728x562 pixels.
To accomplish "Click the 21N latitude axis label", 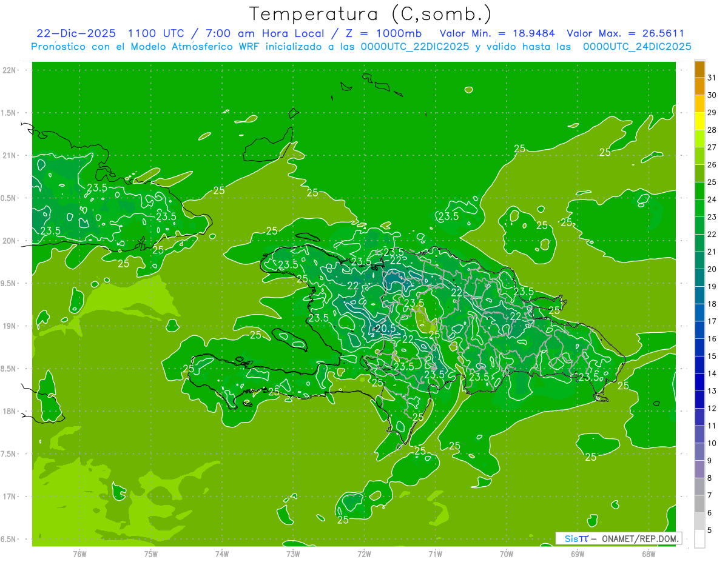I will 10,156.
